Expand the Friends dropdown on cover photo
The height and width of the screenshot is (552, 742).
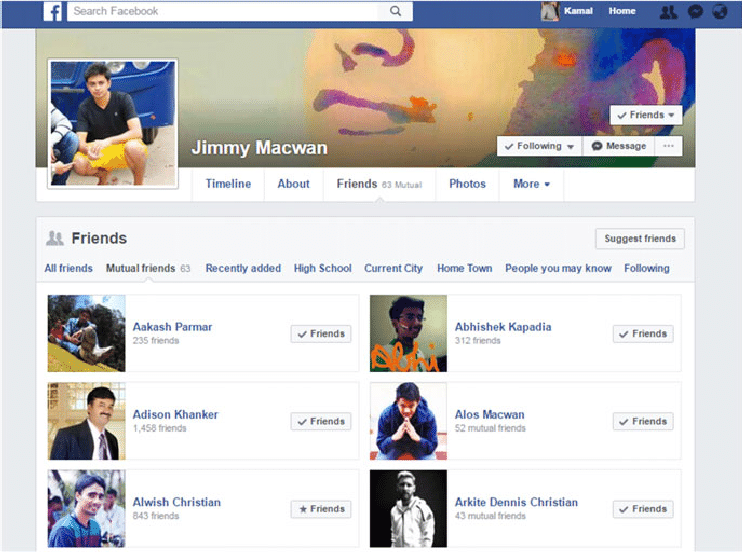tap(646, 115)
